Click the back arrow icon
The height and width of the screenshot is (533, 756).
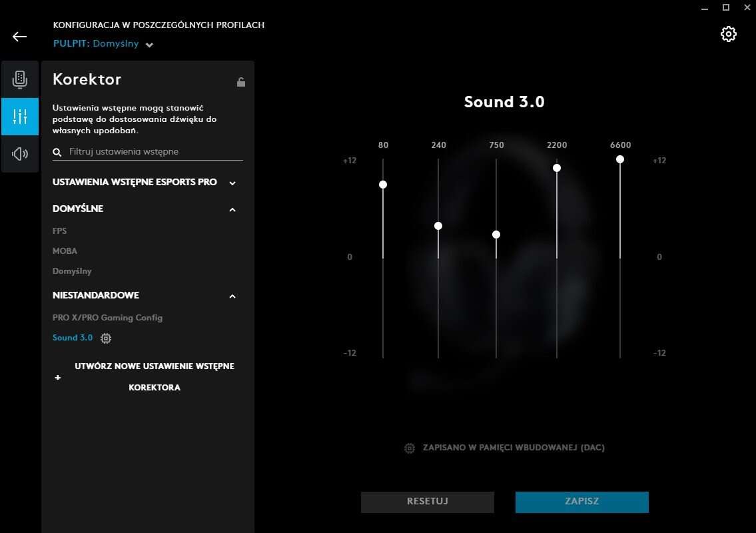20,37
